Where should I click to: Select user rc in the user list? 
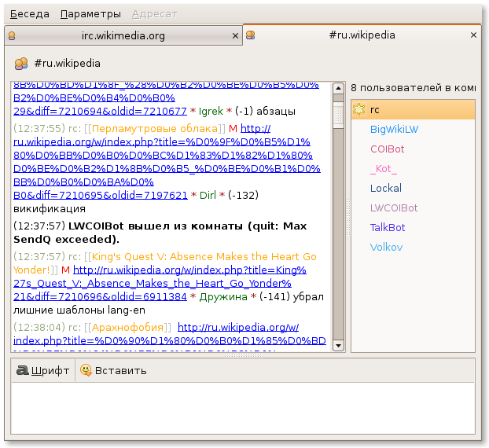(x=413, y=109)
